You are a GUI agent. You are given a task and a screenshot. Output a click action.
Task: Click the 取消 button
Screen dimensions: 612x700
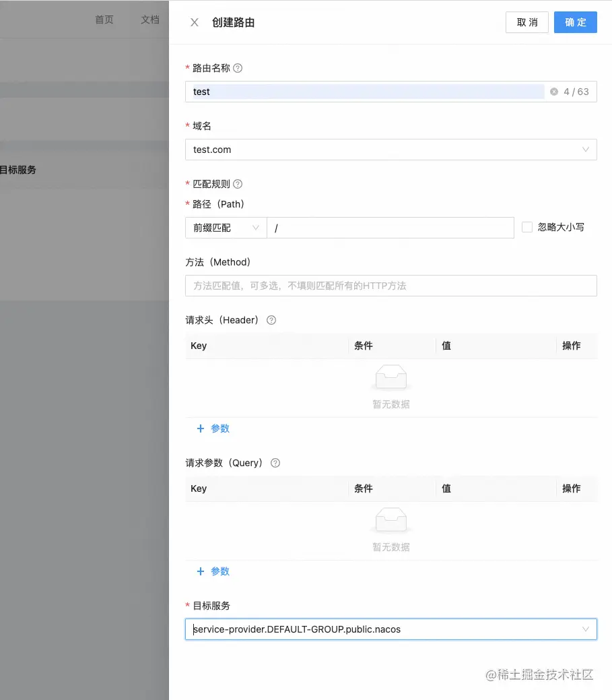[526, 22]
